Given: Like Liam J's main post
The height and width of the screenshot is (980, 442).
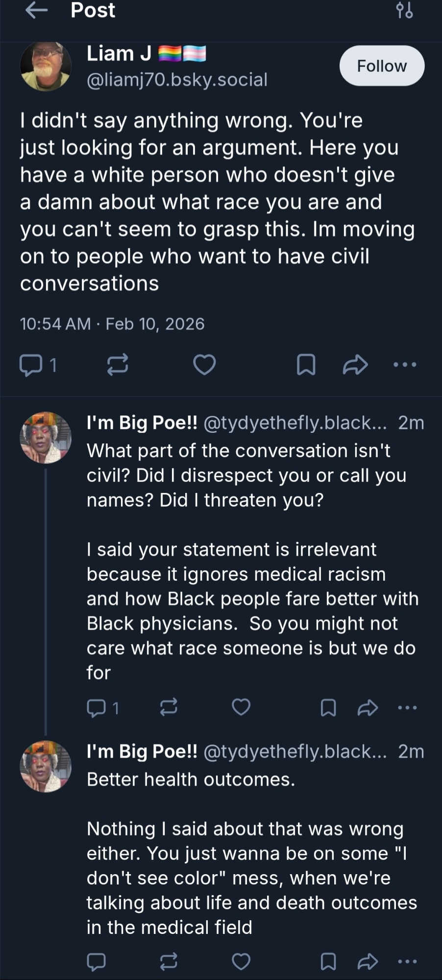Looking at the screenshot, I should tap(204, 365).
